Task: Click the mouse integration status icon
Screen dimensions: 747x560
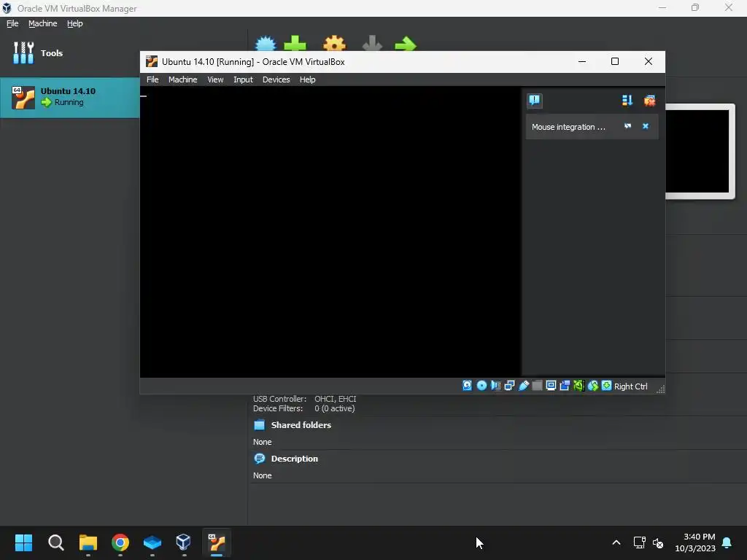Action: [x=592, y=386]
